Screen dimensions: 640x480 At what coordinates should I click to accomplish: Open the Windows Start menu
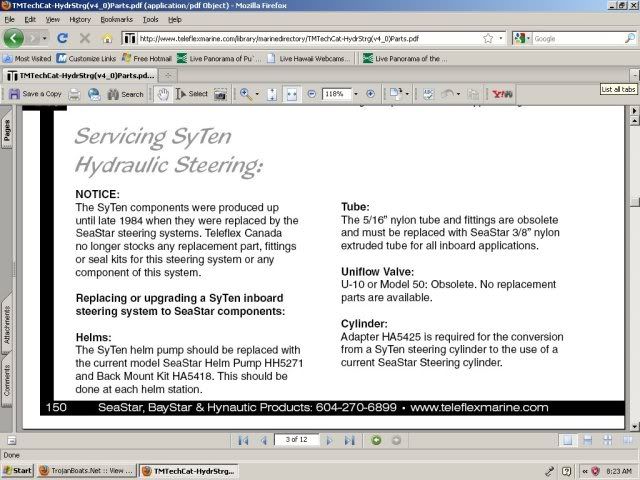point(18,471)
